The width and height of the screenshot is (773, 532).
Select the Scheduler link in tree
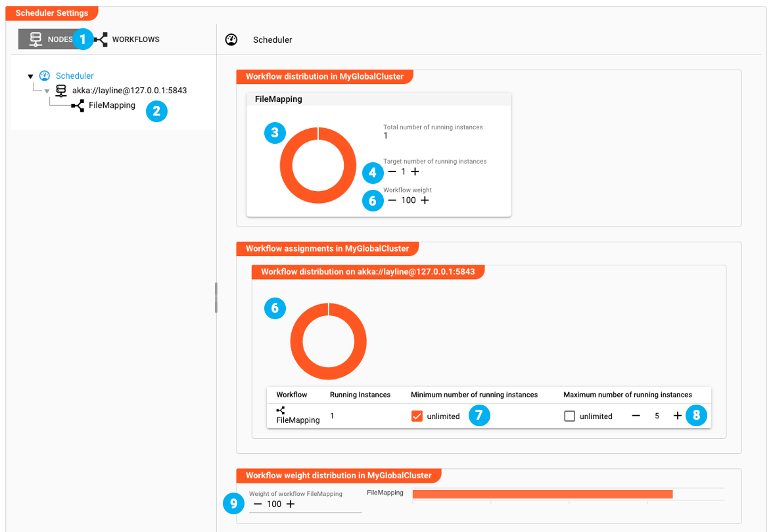click(x=74, y=76)
